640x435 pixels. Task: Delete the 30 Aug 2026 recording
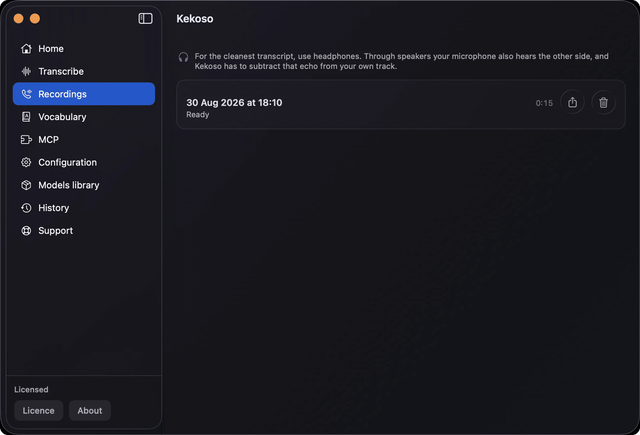pos(603,102)
